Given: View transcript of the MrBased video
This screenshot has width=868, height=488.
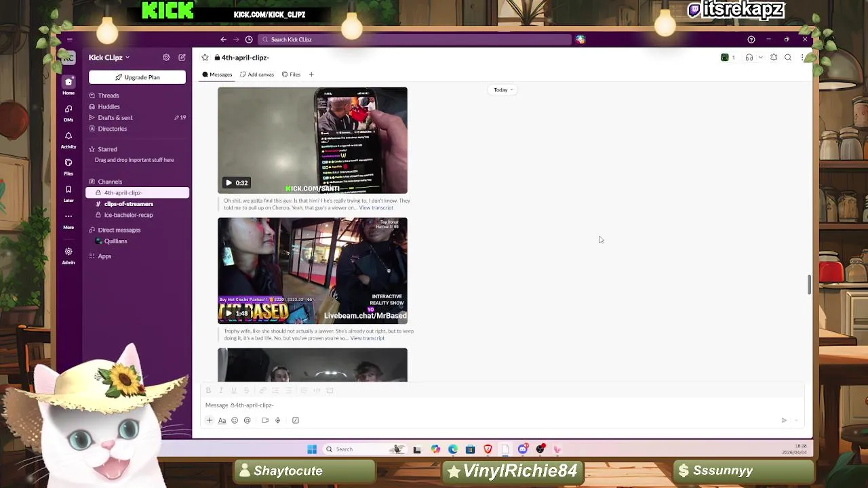Looking at the screenshot, I should [x=368, y=338].
